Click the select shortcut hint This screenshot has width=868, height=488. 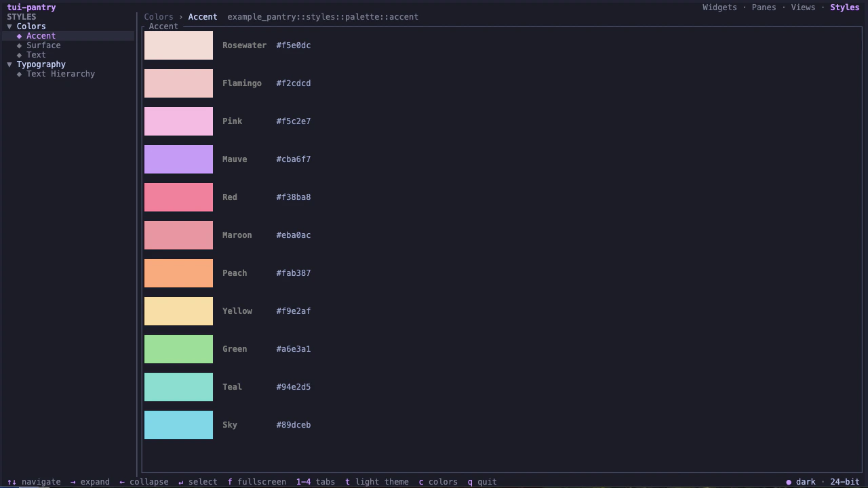[198, 482]
